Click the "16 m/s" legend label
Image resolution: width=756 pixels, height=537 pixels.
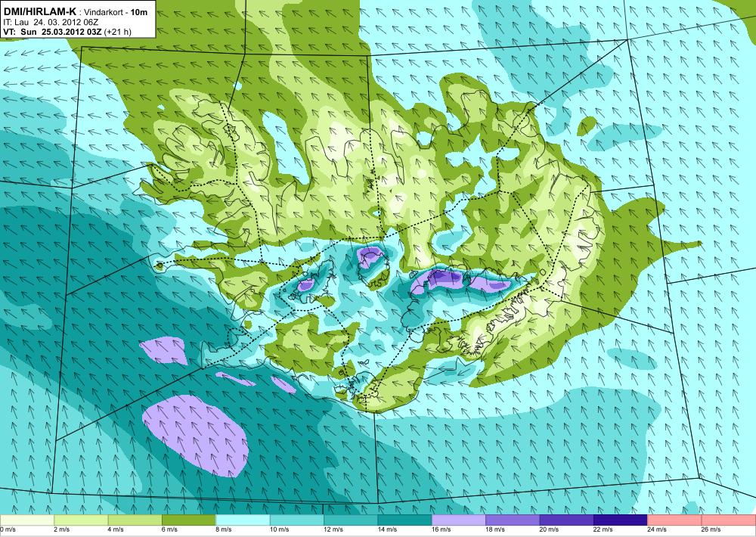pyautogui.click(x=442, y=529)
